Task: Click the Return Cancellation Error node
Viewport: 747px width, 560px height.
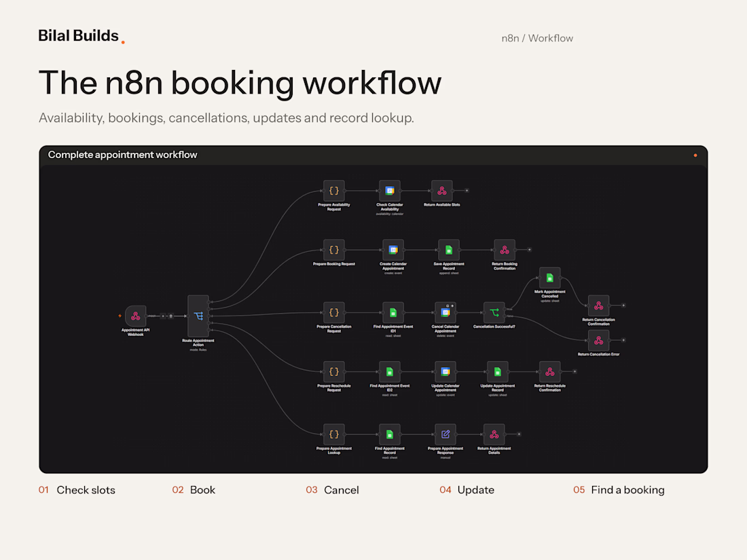Action: [x=598, y=340]
